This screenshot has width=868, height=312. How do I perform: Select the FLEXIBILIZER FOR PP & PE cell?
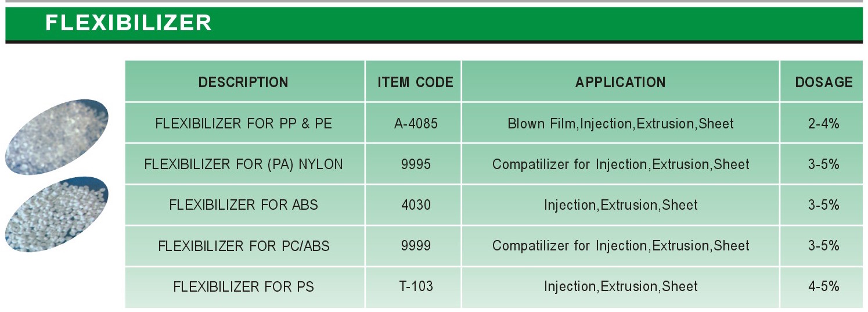pos(244,123)
